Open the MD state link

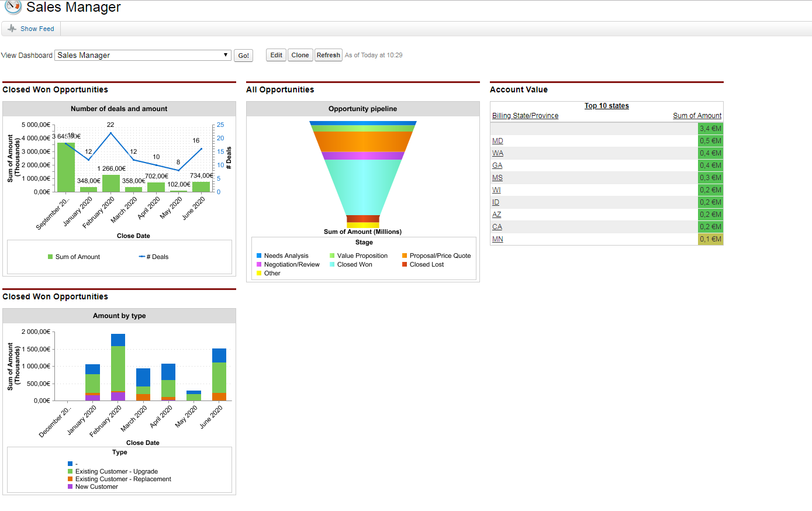497,141
